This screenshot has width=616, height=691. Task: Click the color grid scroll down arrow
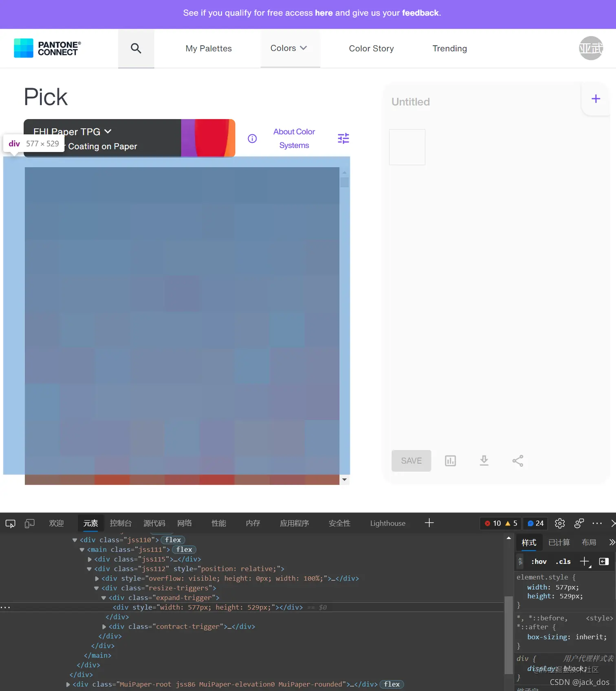[x=345, y=480]
